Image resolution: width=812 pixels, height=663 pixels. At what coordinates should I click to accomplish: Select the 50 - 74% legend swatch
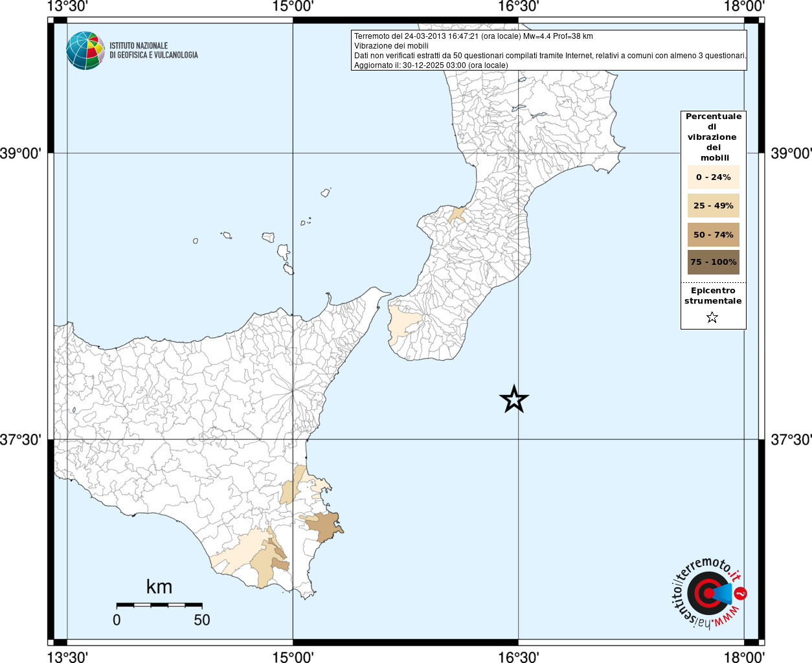(713, 234)
